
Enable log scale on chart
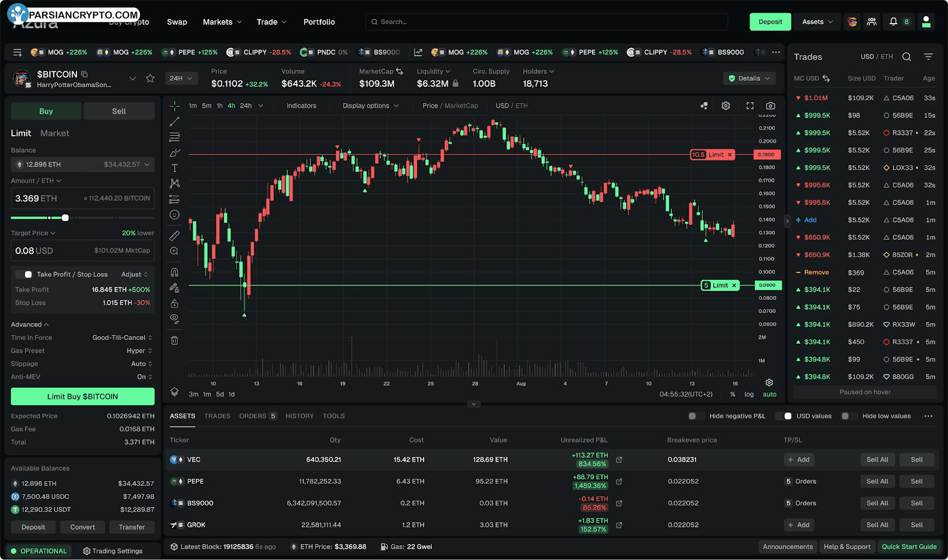tap(749, 395)
